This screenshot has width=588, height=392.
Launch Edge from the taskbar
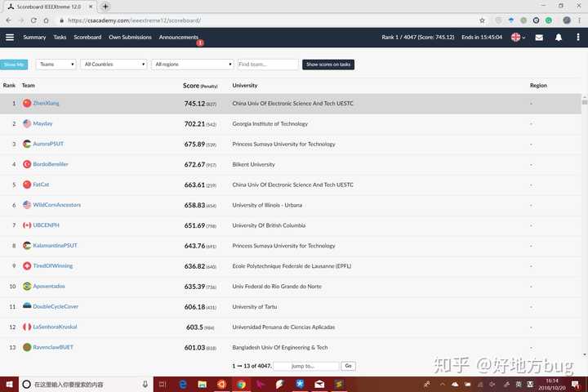click(x=183, y=384)
